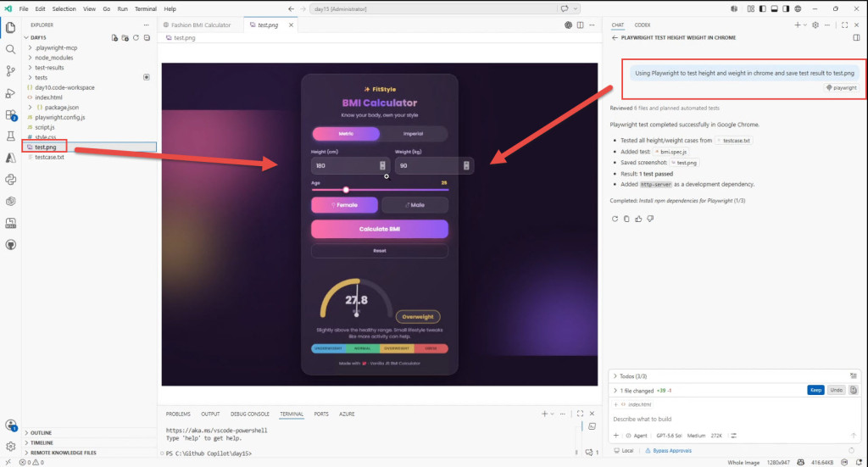Toggle chat sessions side panel icon
This screenshot has width=868, height=467.
(x=856, y=37)
